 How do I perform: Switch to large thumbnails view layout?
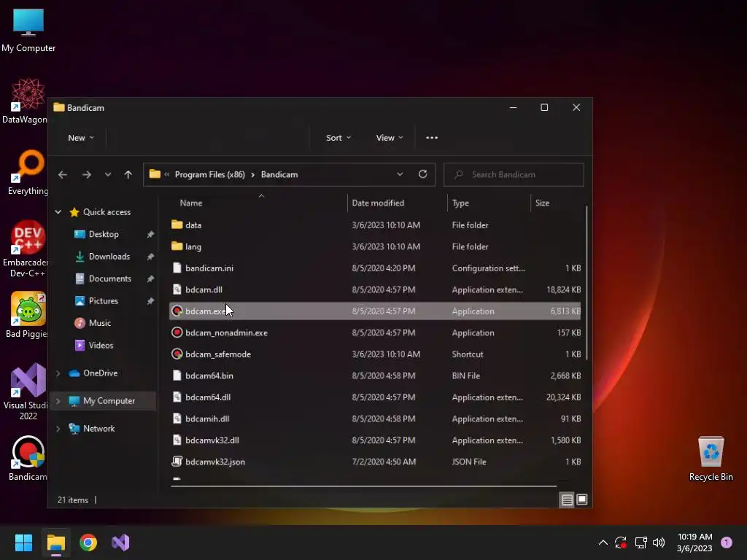click(581, 499)
